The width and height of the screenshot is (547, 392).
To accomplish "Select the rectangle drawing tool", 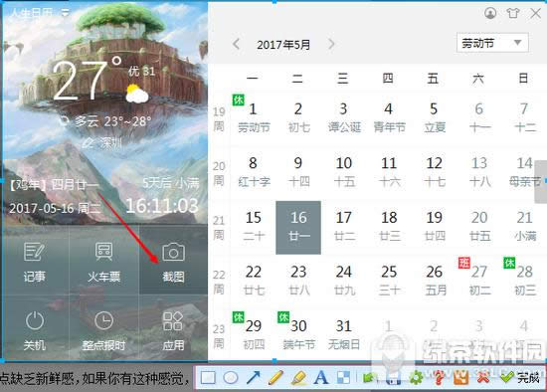I will click(208, 378).
